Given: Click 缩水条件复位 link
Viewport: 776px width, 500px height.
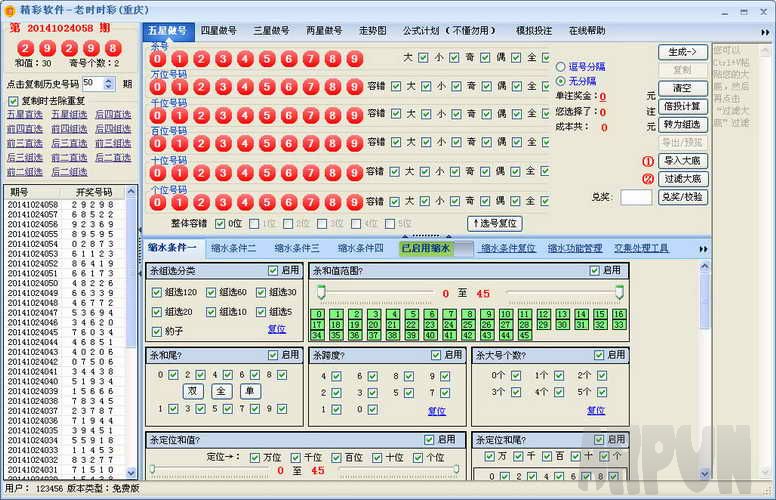Looking at the screenshot, I should [x=508, y=249].
